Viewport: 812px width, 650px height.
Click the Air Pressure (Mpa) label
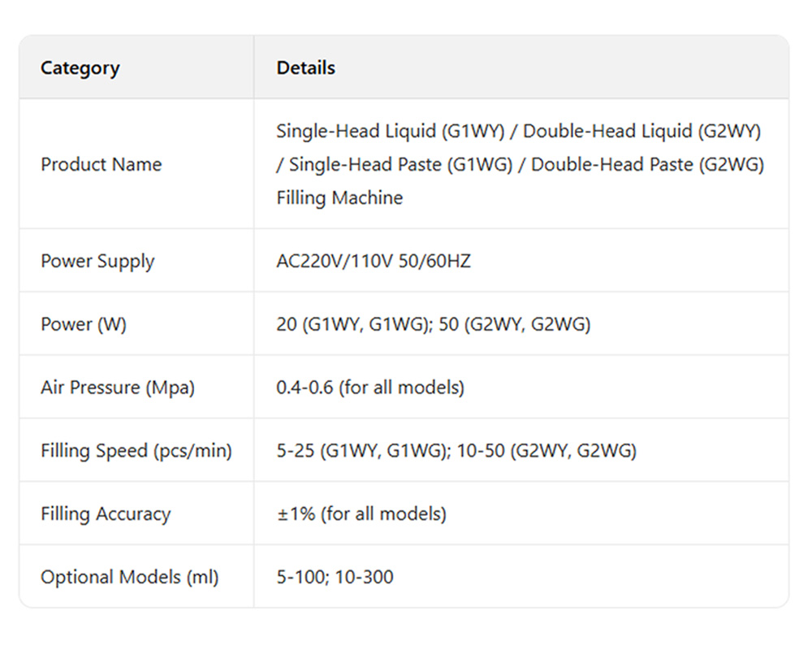pyautogui.click(x=118, y=388)
